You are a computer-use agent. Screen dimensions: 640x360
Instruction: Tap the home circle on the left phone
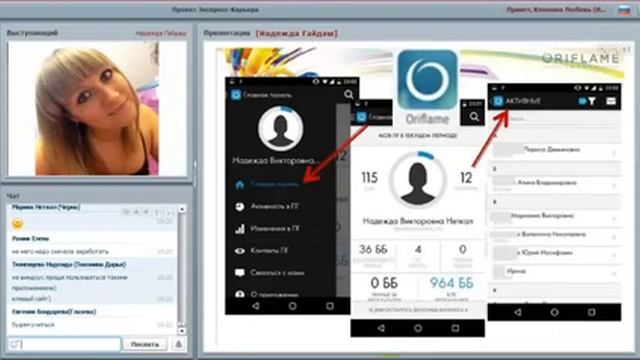pyautogui.click(x=292, y=306)
